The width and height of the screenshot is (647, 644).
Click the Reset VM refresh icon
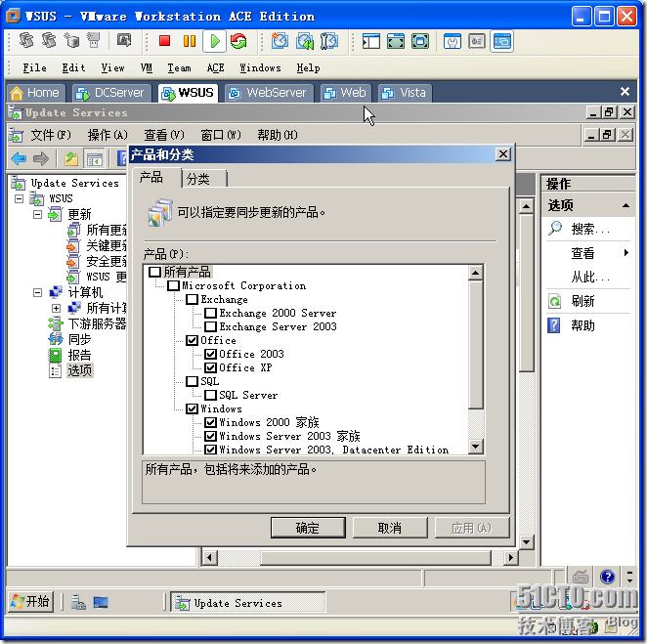pyautogui.click(x=238, y=41)
